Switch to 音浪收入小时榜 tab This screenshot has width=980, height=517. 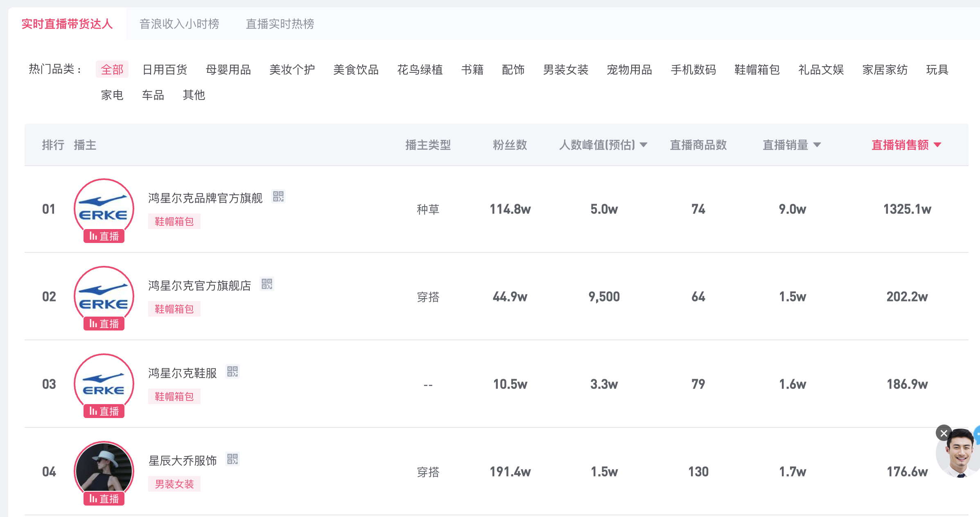[x=179, y=24]
